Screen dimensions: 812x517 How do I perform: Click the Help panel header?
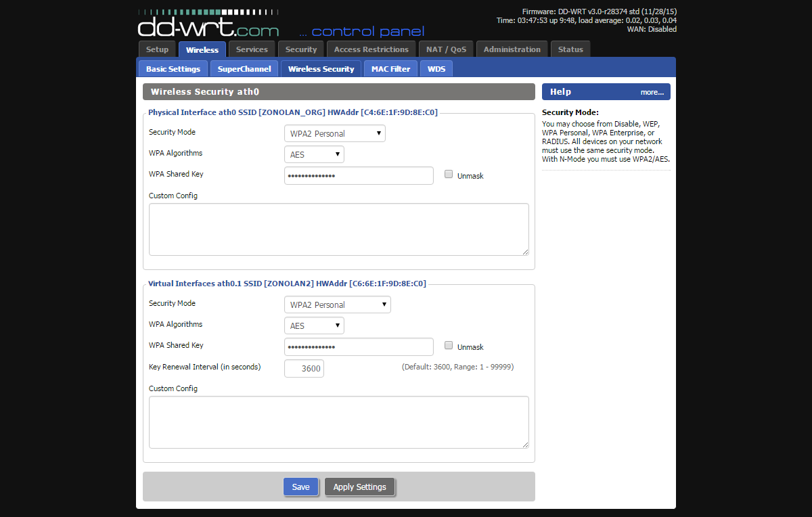[x=606, y=92]
